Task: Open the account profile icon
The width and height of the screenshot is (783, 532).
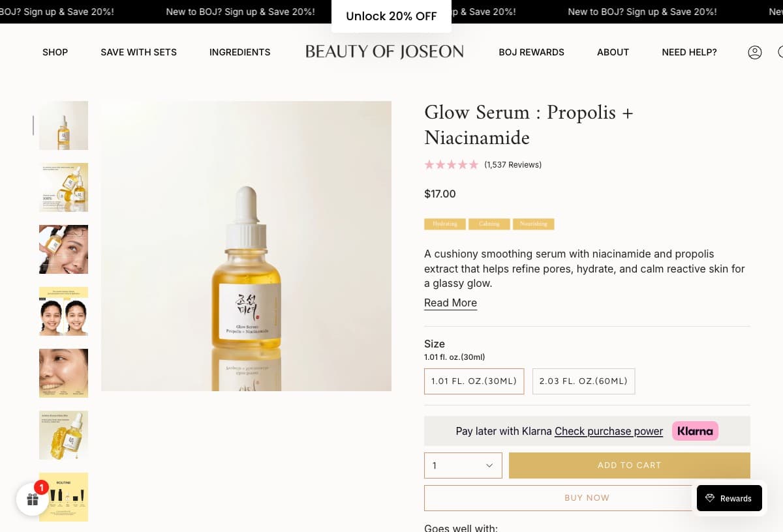Action: (x=754, y=52)
